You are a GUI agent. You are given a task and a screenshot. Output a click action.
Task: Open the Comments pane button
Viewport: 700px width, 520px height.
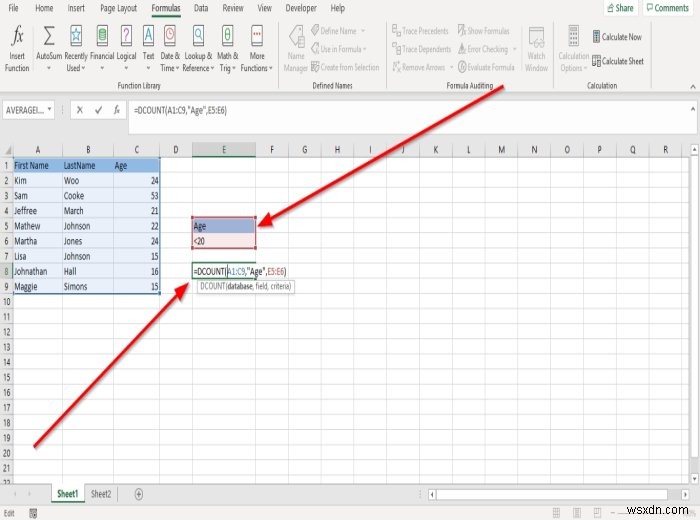[668, 8]
